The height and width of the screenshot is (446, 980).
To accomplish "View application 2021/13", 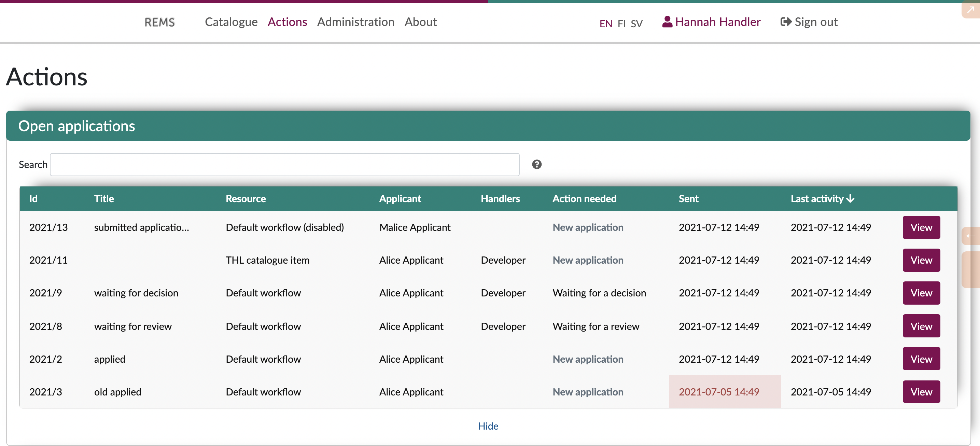I will 921,227.
